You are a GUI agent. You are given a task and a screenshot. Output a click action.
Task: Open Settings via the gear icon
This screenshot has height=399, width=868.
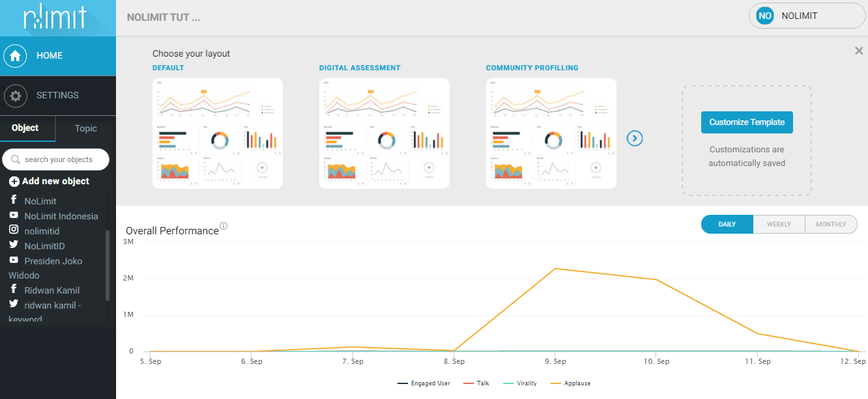click(15, 96)
